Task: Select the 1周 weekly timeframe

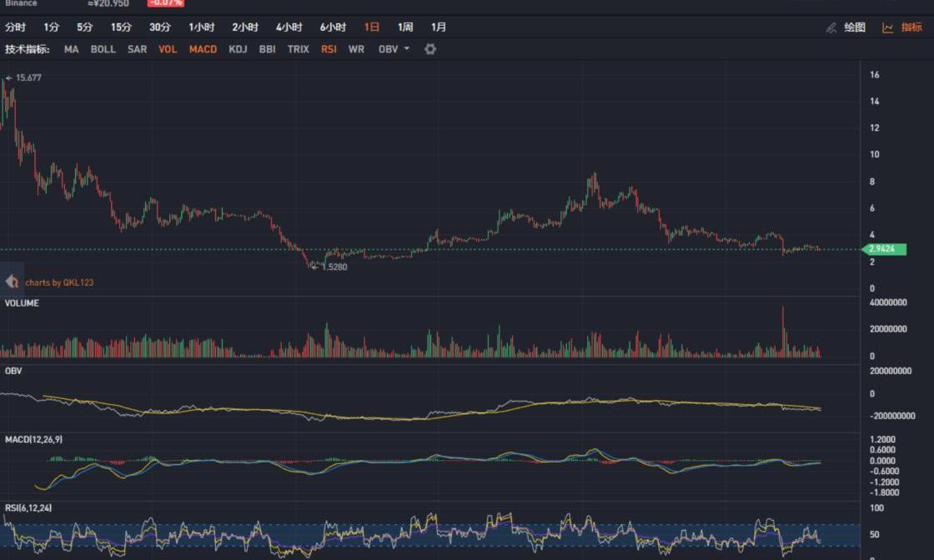Action: pos(405,27)
